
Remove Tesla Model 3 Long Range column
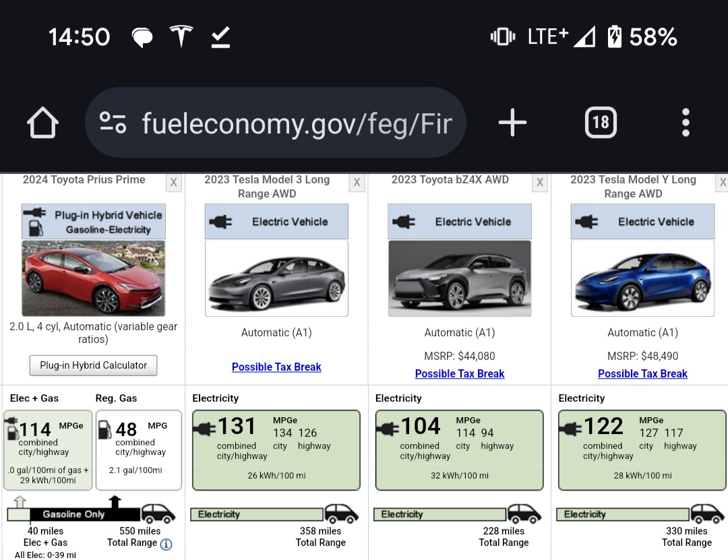tap(357, 182)
